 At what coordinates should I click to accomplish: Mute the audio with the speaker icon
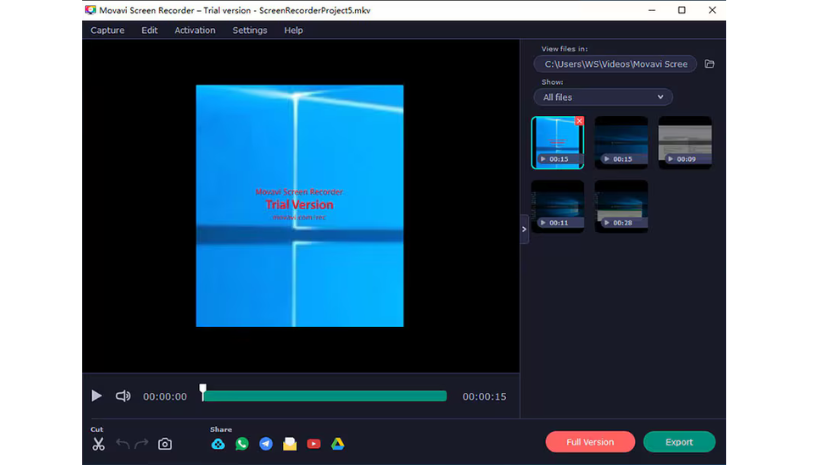point(123,396)
